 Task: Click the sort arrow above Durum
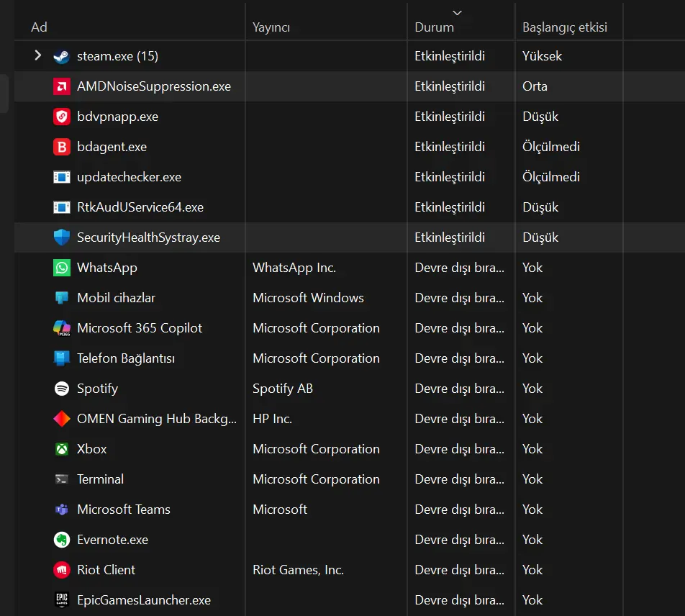coord(457,13)
